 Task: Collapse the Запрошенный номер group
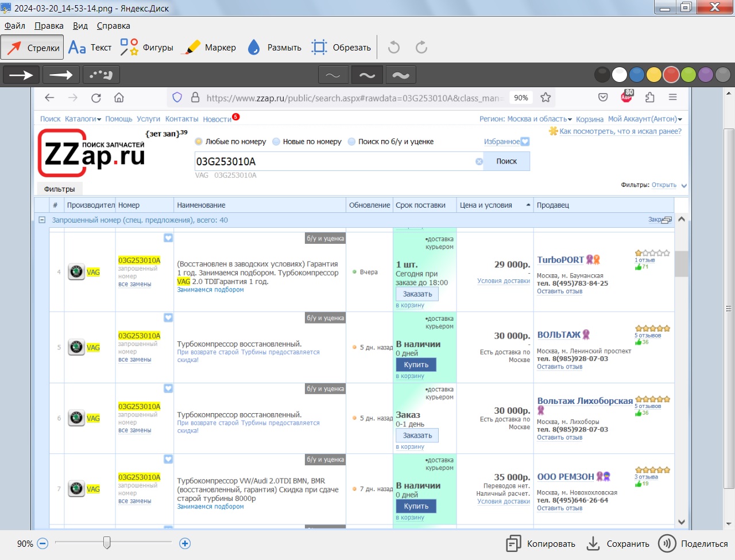tap(42, 220)
